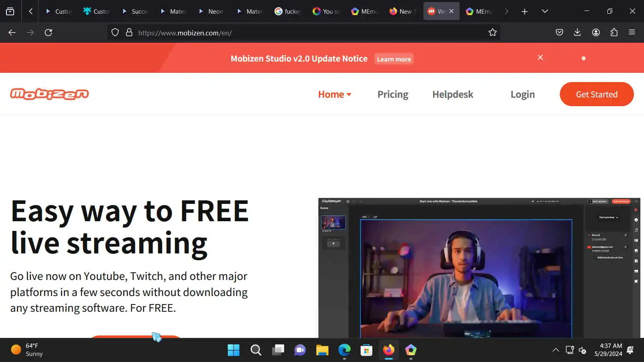Open Microsoft Store from the taskbar
Image resolution: width=644 pixels, height=362 pixels.
click(x=366, y=350)
